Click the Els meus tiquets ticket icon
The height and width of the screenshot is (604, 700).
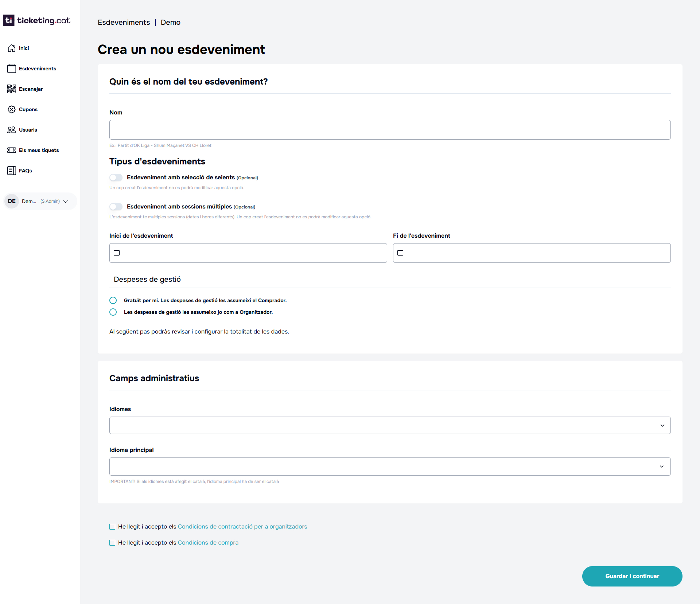pyautogui.click(x=12, y=150)
